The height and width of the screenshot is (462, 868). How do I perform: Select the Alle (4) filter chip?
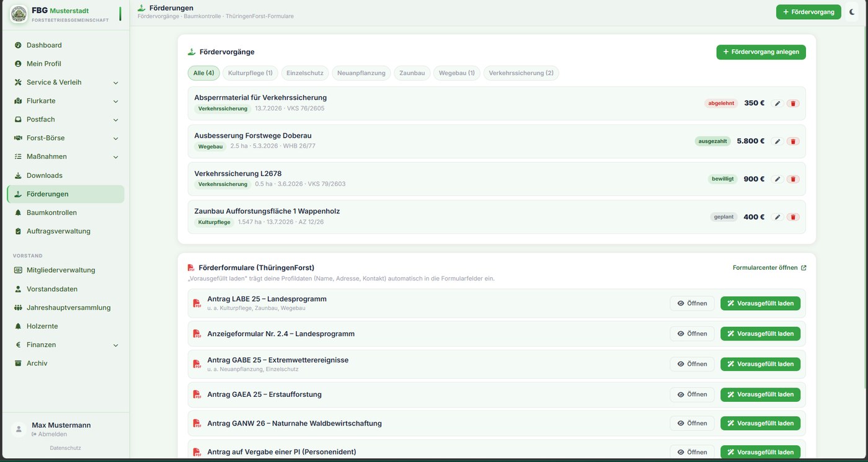point(203,73)
